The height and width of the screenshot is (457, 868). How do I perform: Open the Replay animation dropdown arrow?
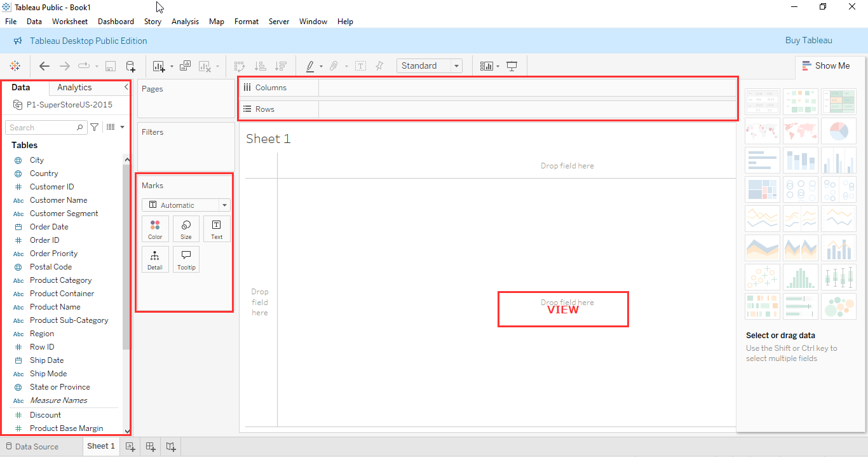pos(97,66)
